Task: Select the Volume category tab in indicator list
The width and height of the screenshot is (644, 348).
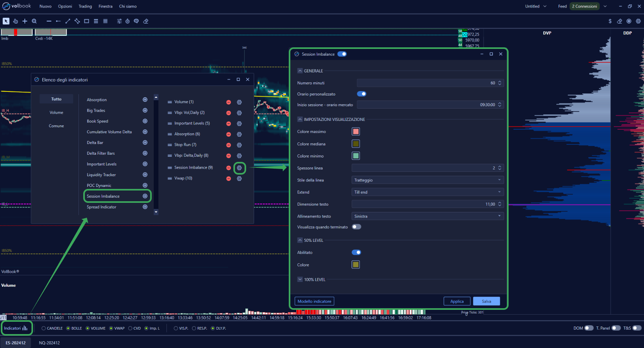Action: tap(56, 113)
